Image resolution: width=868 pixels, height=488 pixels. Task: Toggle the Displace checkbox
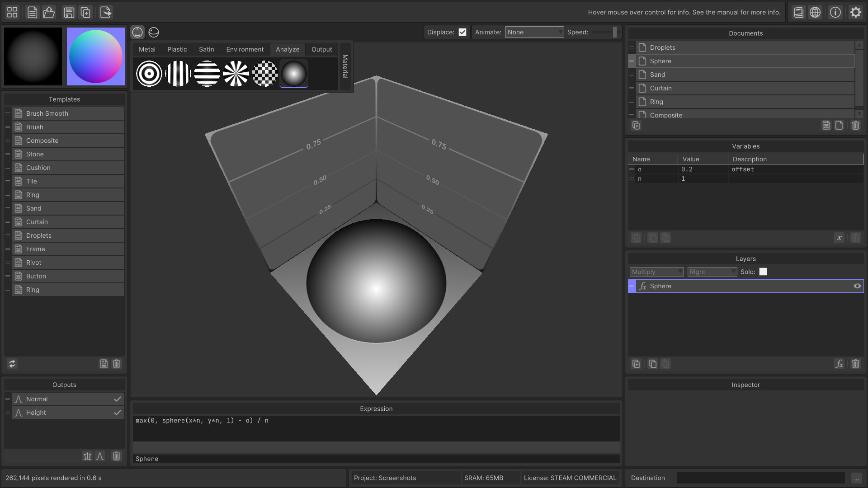[x=462, y=32]
